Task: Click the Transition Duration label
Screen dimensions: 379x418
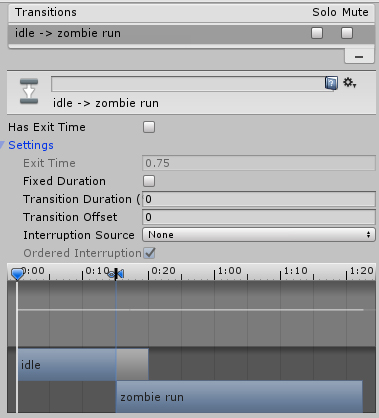Action: (82, 199)
